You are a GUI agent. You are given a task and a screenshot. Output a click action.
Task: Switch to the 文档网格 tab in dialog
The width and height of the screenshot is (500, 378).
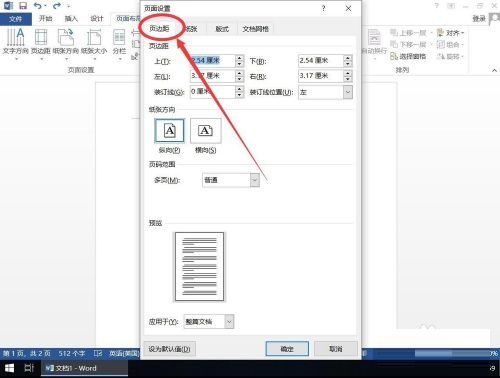pos(255,29)
